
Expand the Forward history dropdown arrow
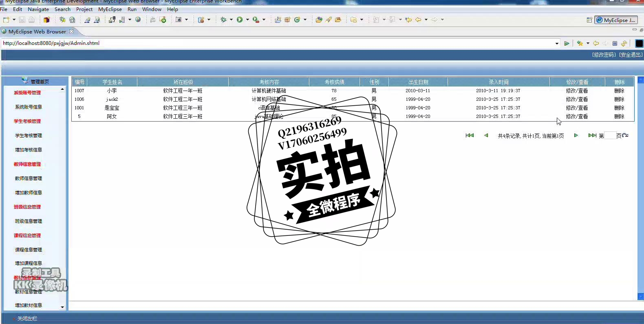[x=442, y=20]
